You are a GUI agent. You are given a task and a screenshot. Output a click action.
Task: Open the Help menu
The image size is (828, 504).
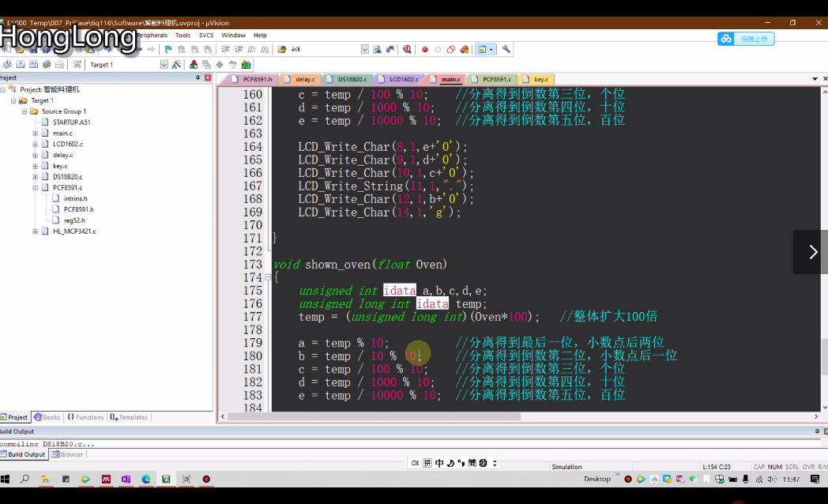coord(260,36)
